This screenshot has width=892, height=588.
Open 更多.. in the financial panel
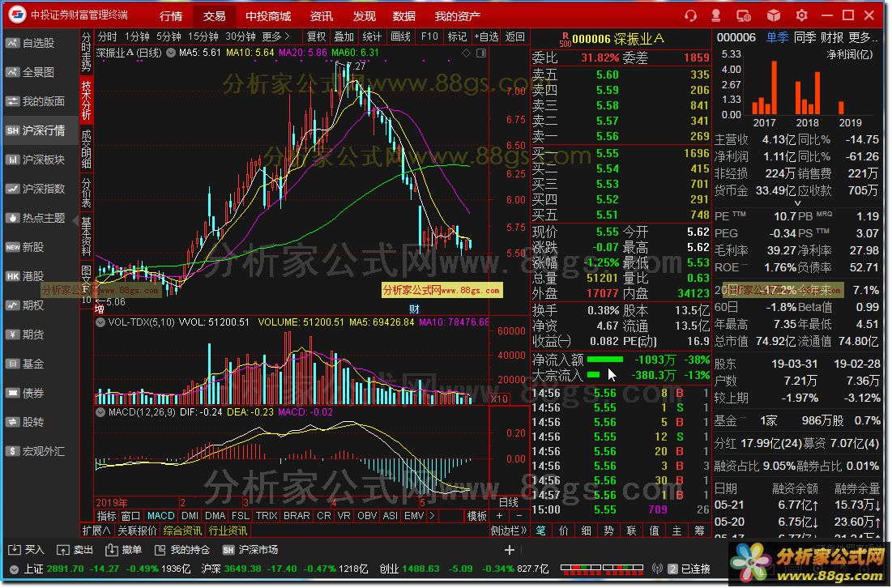[863, 37]
